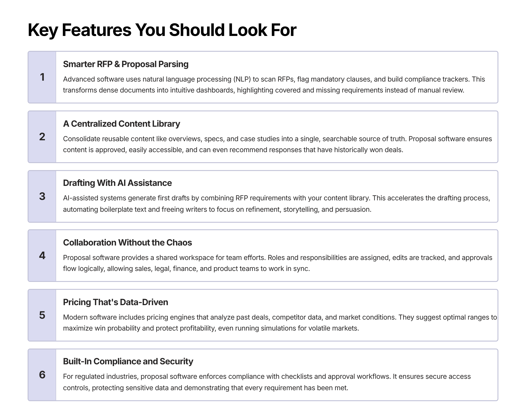Click the "(NLP)" abbreviation in the first card

tap(242, 79)
